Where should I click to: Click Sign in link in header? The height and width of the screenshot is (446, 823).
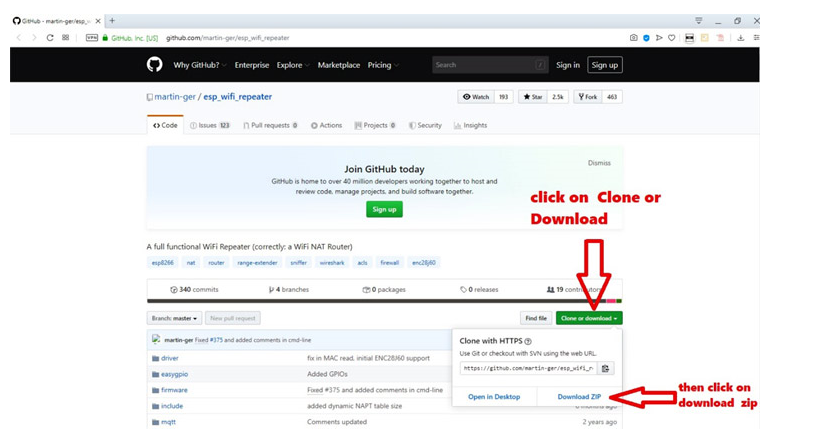point(568,65)
